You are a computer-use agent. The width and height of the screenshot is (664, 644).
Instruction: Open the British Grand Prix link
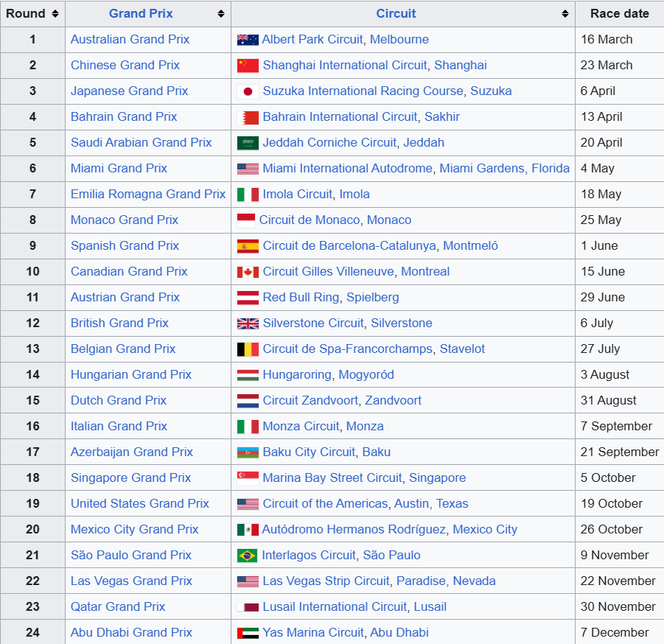coord(119,323)
